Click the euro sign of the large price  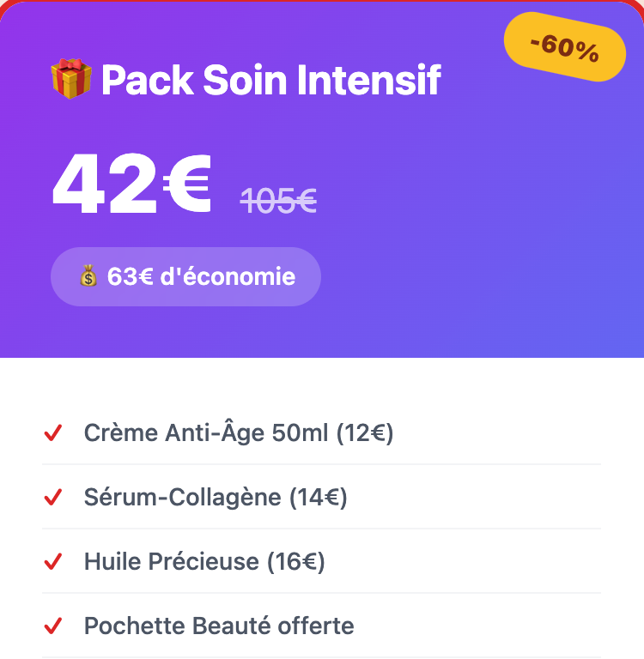coord(185,184)
